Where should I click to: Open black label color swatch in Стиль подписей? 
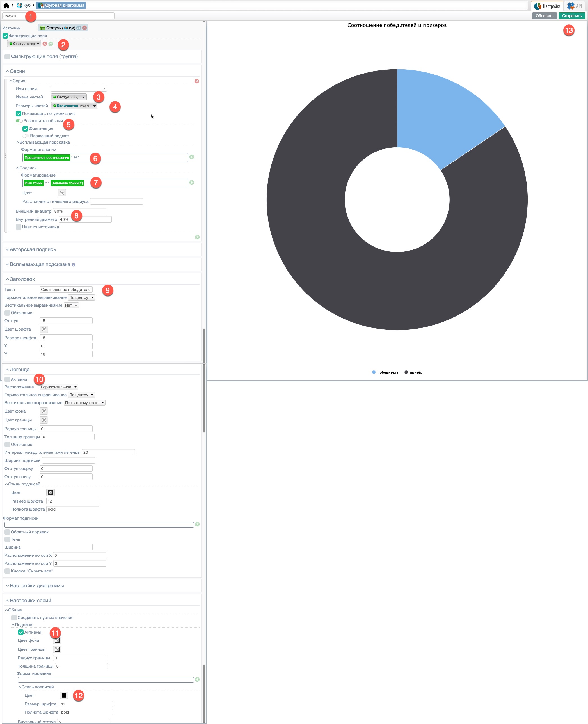[x=64, y=696]
